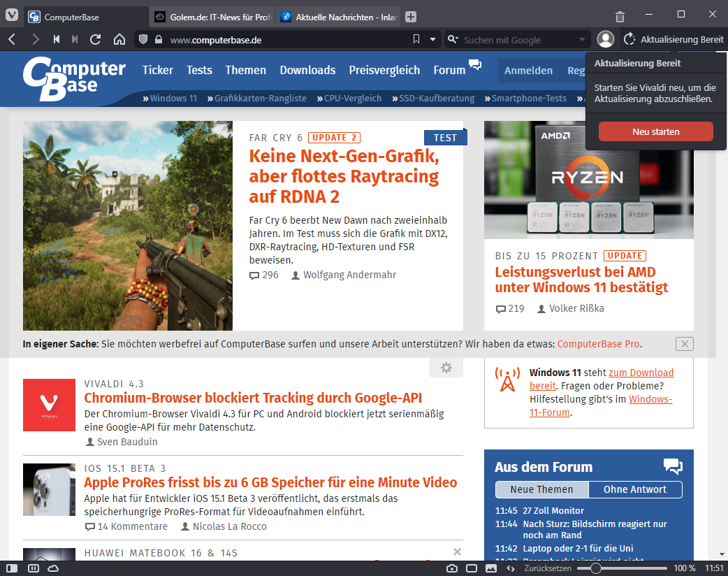Screen dimensions: 728x576
Task: Open the Ticker menu item
Action: click(x=157, y=70)
